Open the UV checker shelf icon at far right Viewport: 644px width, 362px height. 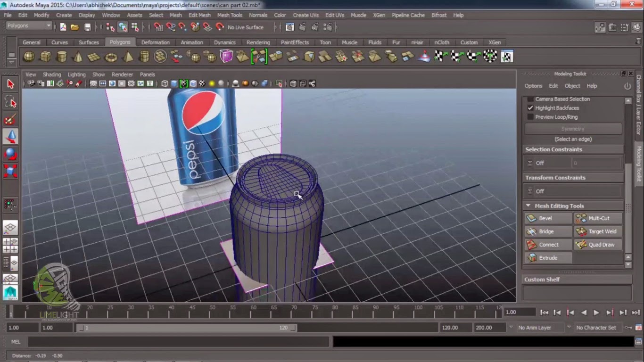pyautogui.click(x=507, y=57)
